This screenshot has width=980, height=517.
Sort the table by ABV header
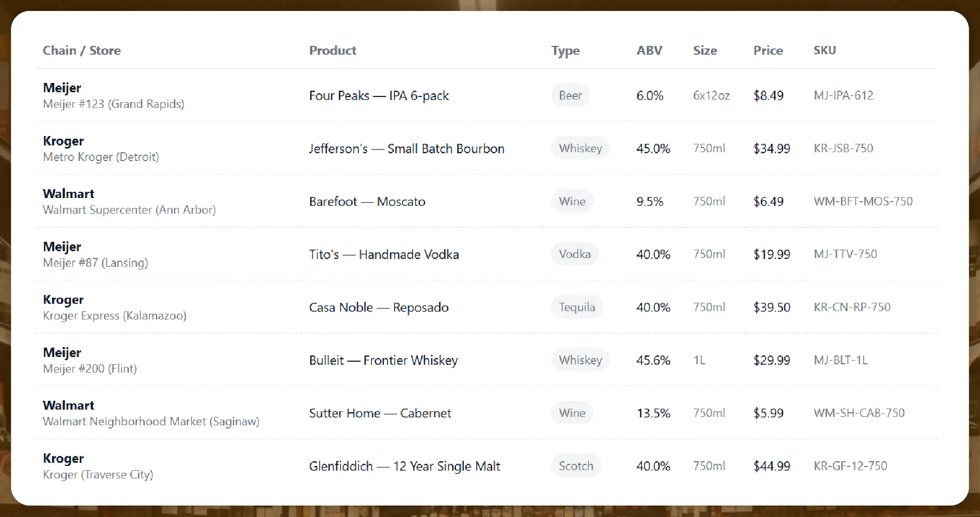click(649, 51)
